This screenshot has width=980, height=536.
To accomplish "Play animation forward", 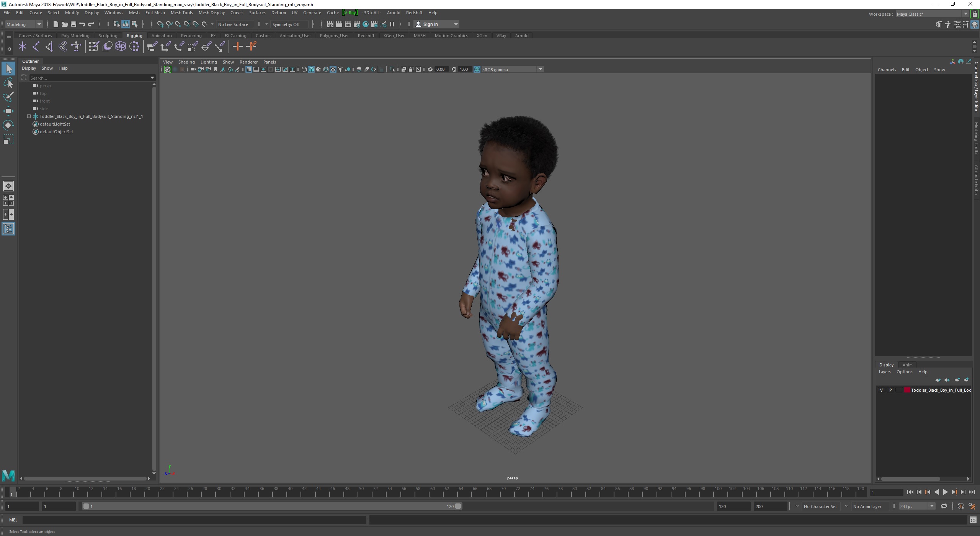I will point(945,492).
